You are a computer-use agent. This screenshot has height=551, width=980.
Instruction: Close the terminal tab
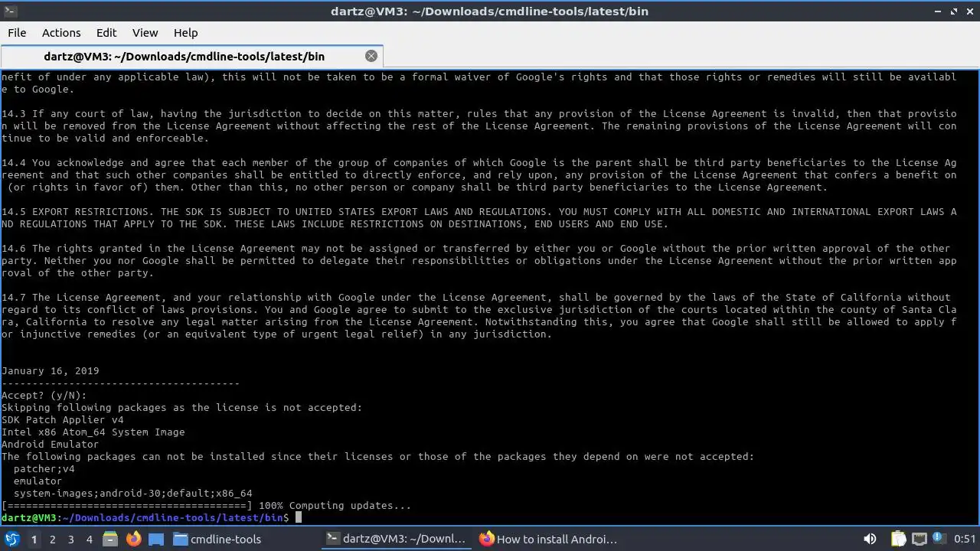point(371,56)
